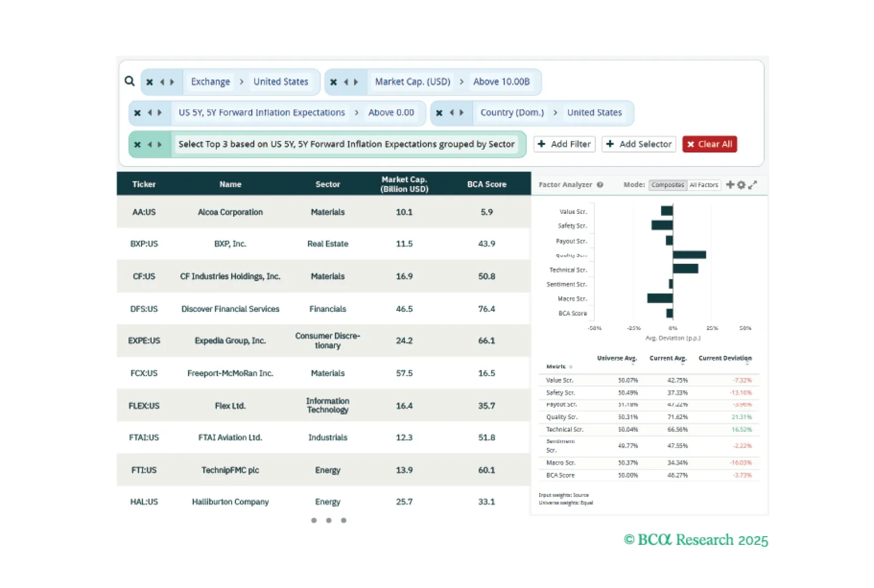Image resolution: width=874 pixels, height=588 pixels.
Task: Move the Inflation Expectations filter right
Action: coord(160,113)
